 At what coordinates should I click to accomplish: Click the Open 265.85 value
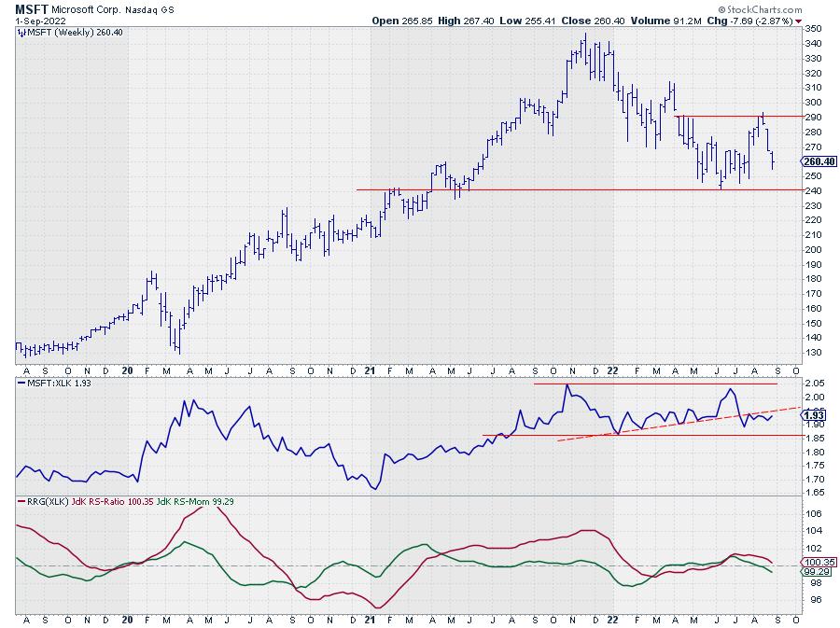[x=403, y=21]
